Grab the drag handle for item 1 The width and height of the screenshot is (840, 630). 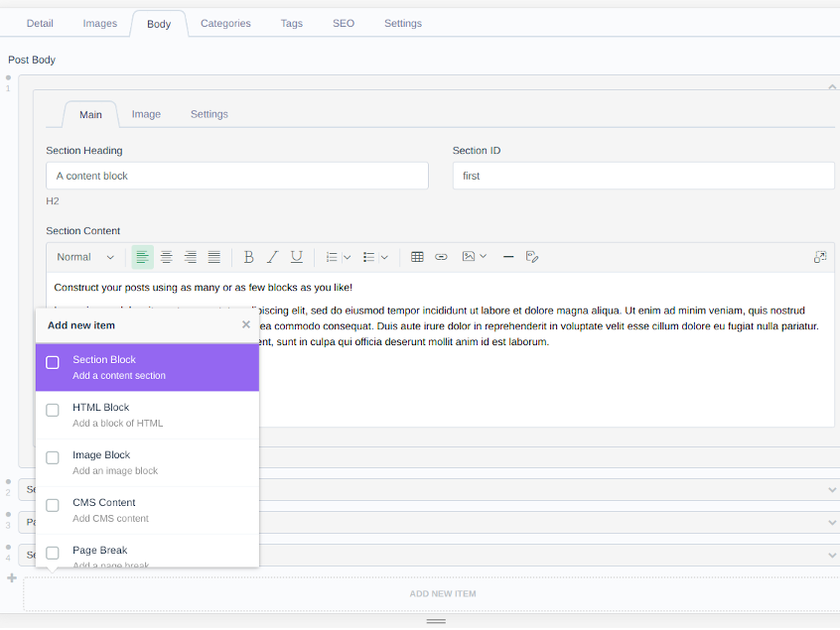(x=8, y=77)
